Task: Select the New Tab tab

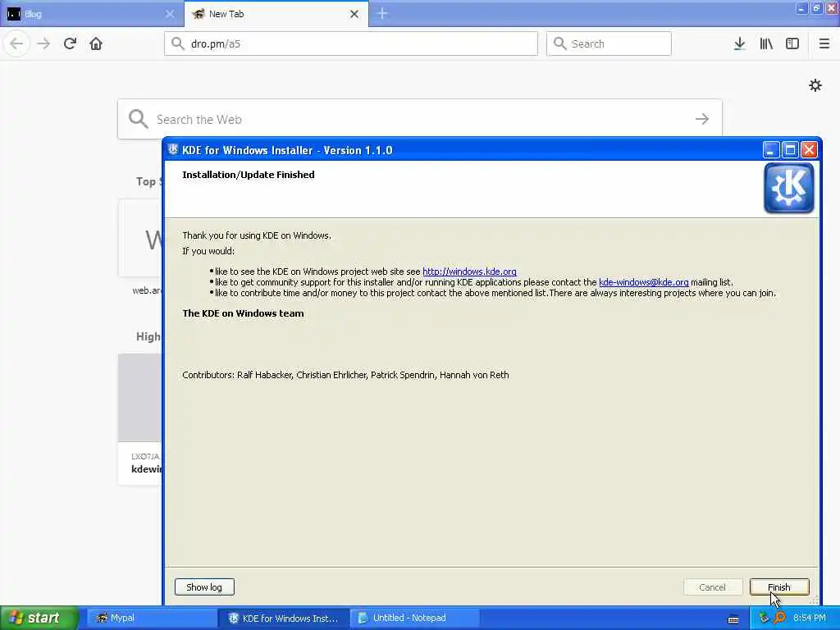Action: [x=276, y=14]
